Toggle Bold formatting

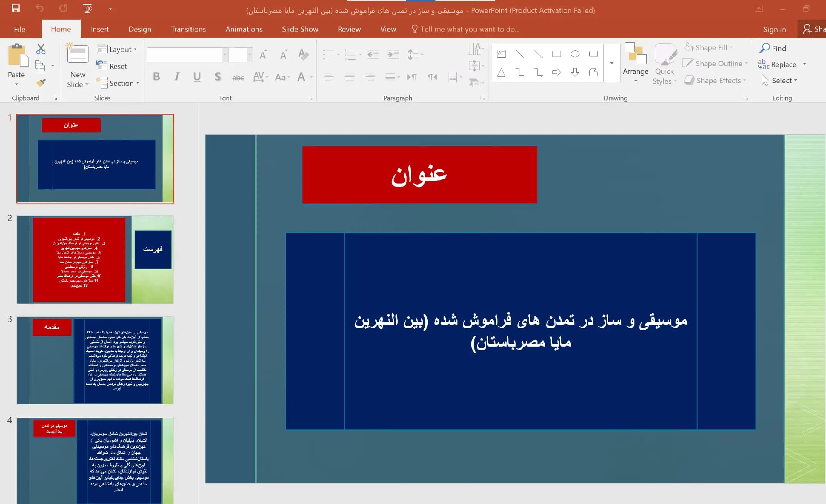pos(156,77)
